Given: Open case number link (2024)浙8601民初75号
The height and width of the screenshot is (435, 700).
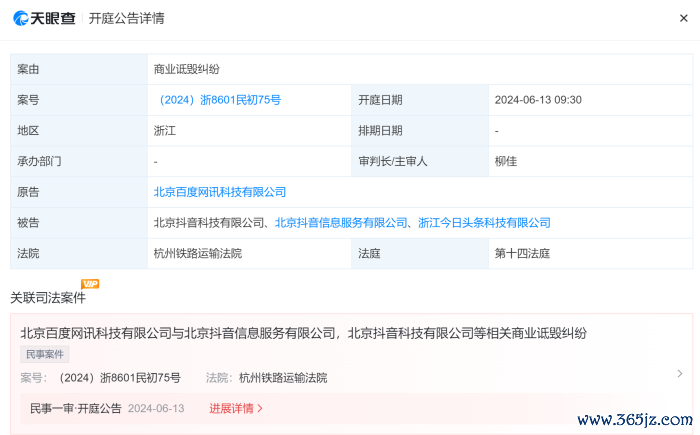Looking at the screenshot, I should click(217, 100).
